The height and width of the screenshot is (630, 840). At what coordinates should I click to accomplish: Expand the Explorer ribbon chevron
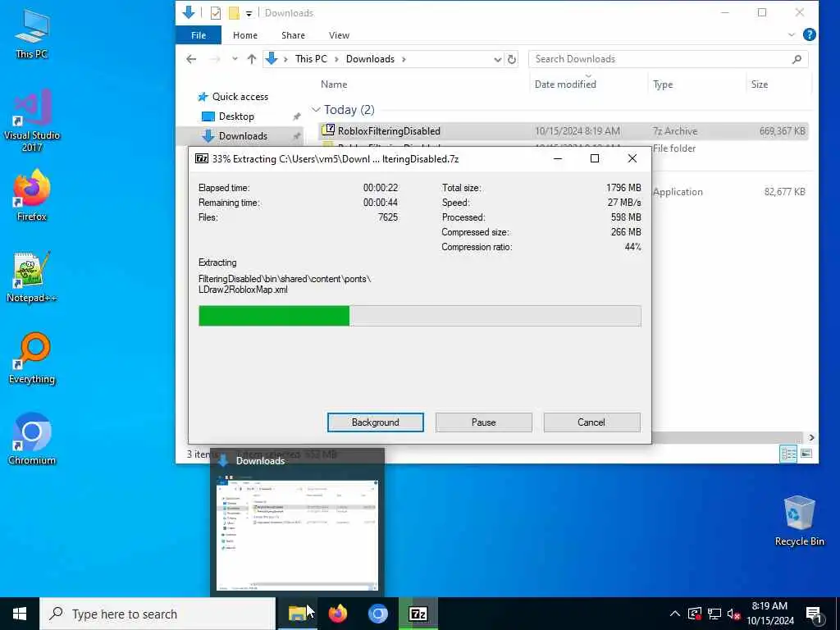792,34
